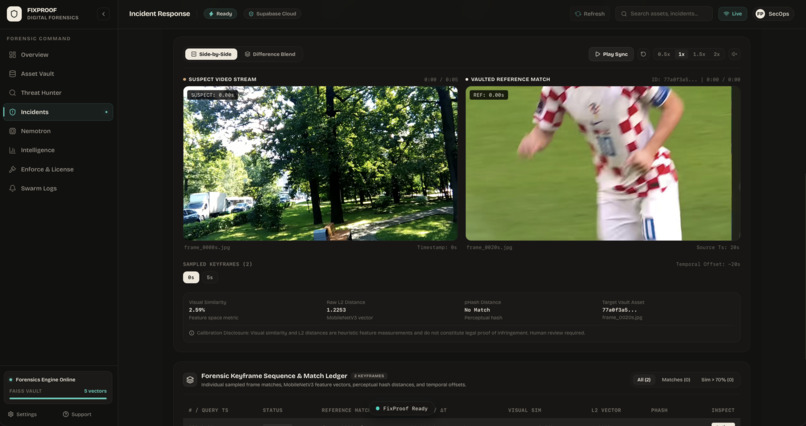
Task: Click the Play Sync button
Action: tap(611, 54)
